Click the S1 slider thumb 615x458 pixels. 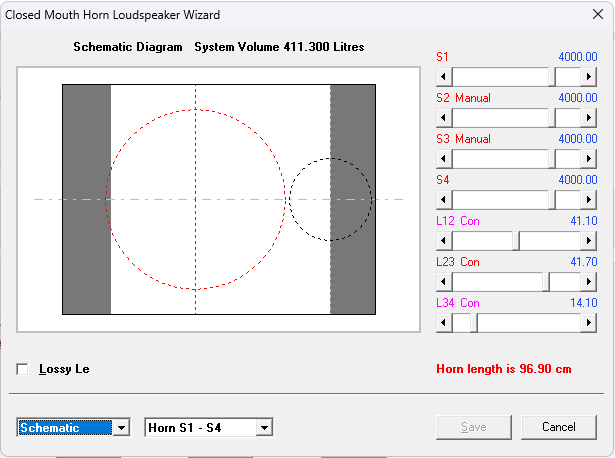[x=552, y=76]
